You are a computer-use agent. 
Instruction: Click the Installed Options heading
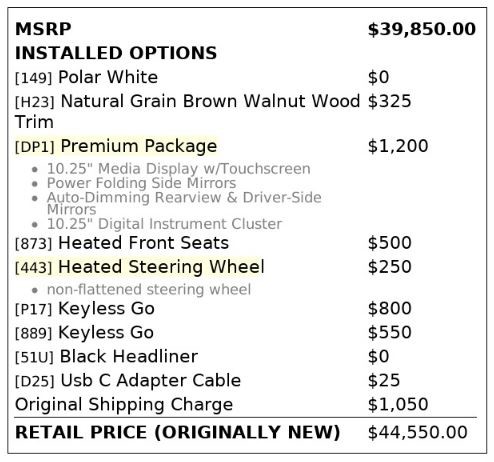116,53
